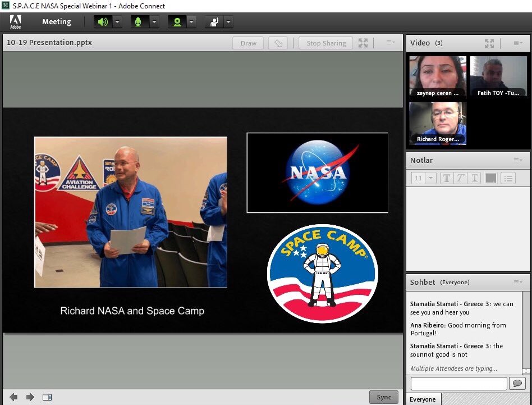Click the Video pod title label
Viewport: 532px width, 405px height.
pos(420,43)
